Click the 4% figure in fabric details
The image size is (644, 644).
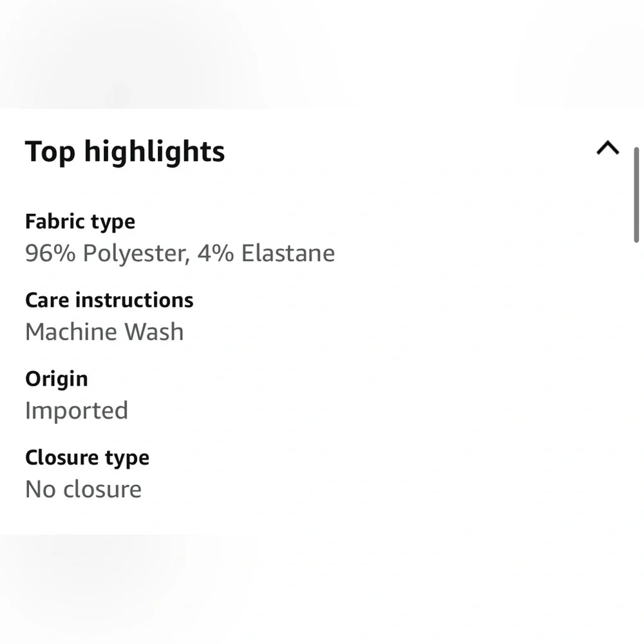[215, 253]
